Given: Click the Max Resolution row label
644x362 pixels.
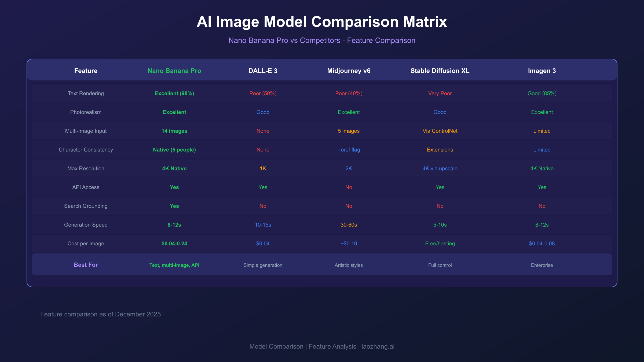Looking at the screenshot, I should [x=86, y=168].
